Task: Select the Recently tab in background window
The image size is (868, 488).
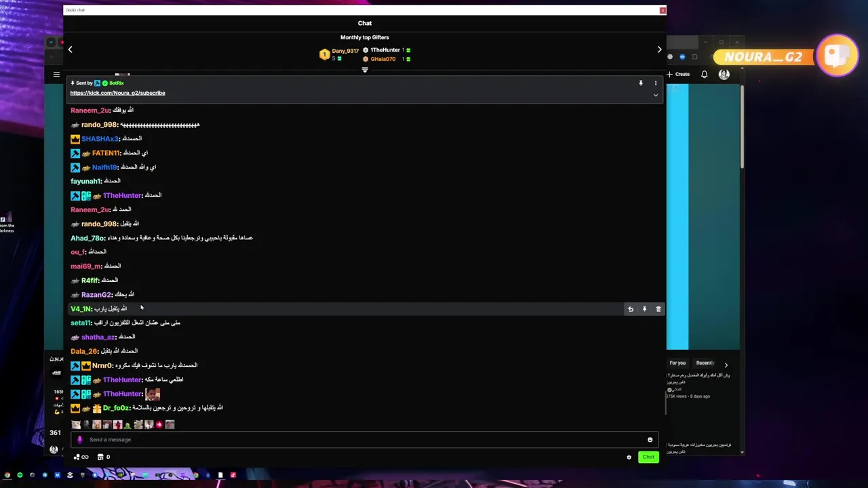Action: tap(705, 363)
